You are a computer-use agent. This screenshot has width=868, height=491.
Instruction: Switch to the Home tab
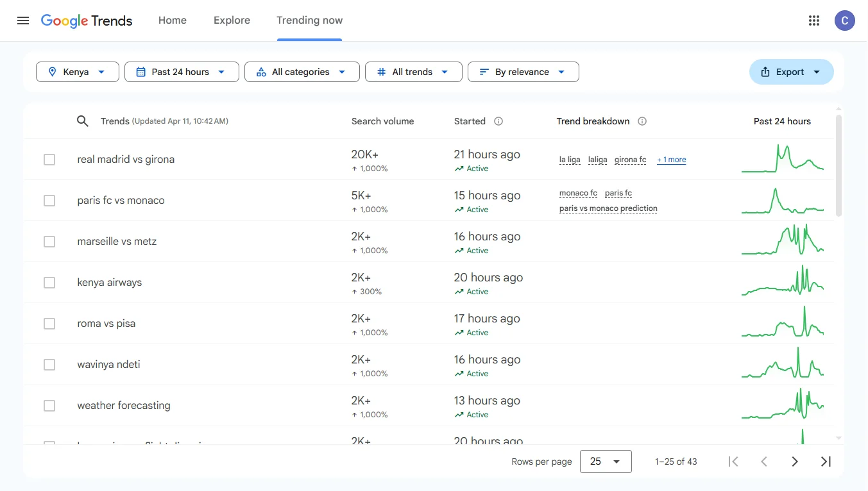pos(173,21)
